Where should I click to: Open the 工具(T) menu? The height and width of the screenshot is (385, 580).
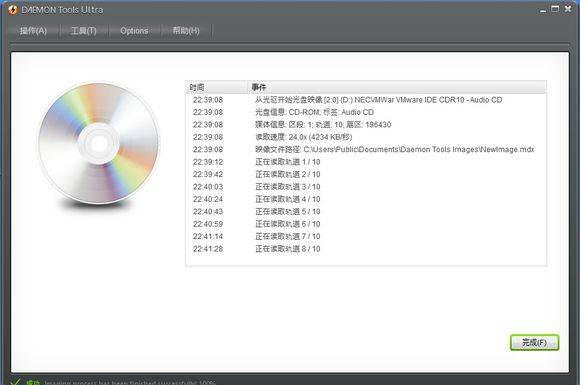84,31
